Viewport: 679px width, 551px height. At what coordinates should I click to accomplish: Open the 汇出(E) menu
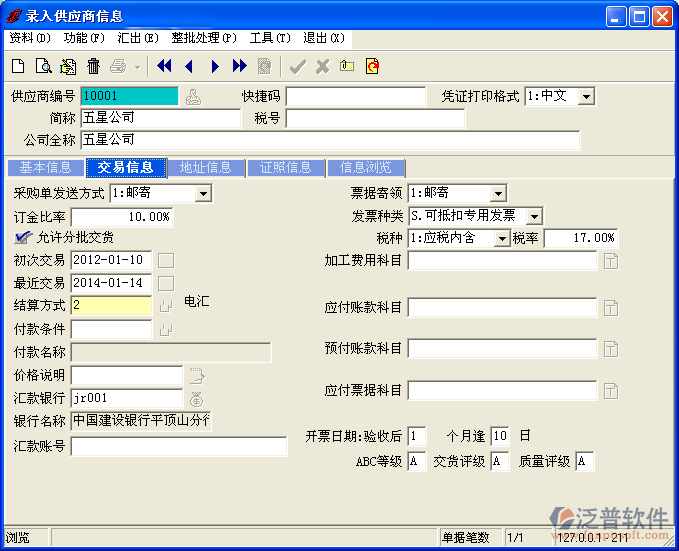pos(138,39)
